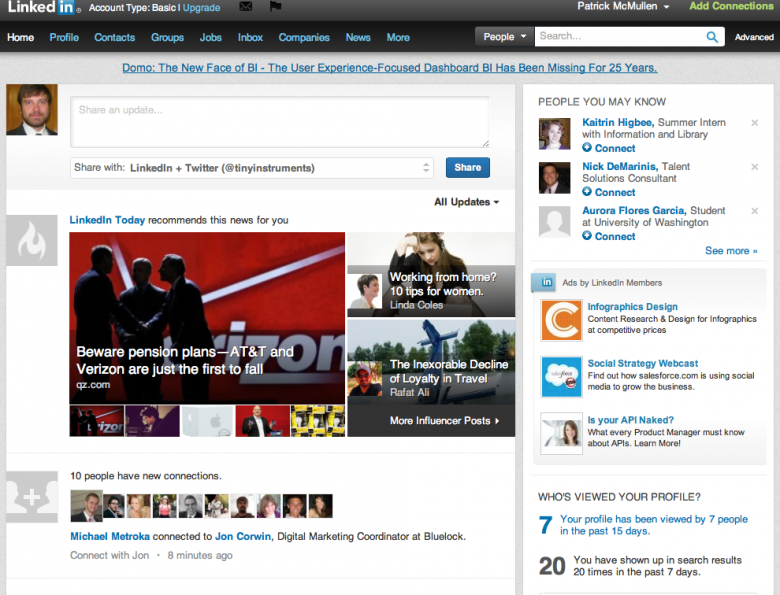Click Connect with Jon
This screenshot has width=780, height=595.
pyautogui.click(x=109, y=556)
